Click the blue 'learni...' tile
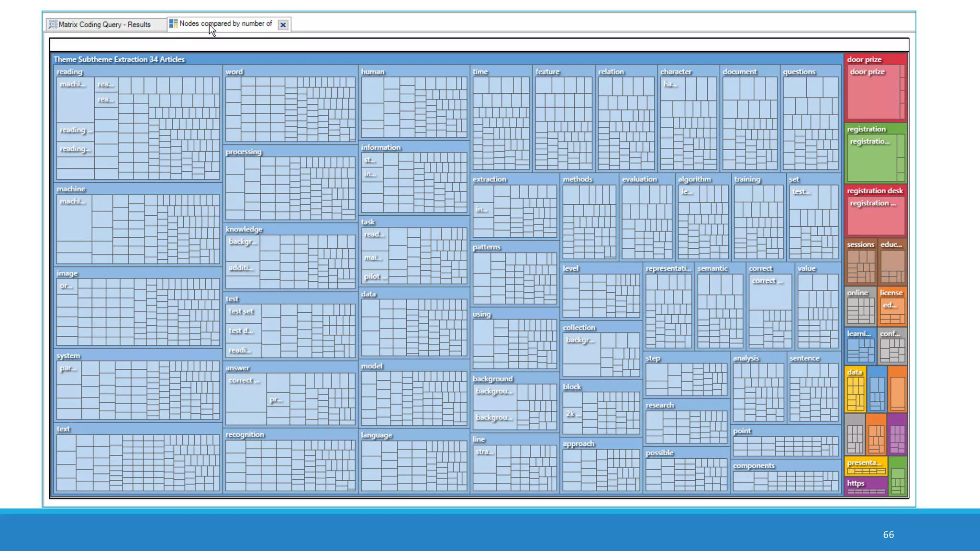The image size is (980, 551). 860,345
